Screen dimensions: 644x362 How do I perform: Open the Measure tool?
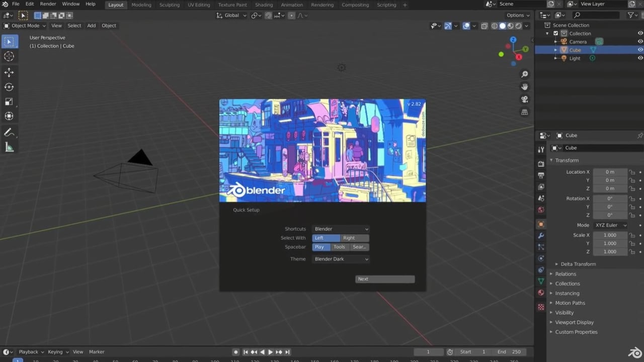[10, 147]
